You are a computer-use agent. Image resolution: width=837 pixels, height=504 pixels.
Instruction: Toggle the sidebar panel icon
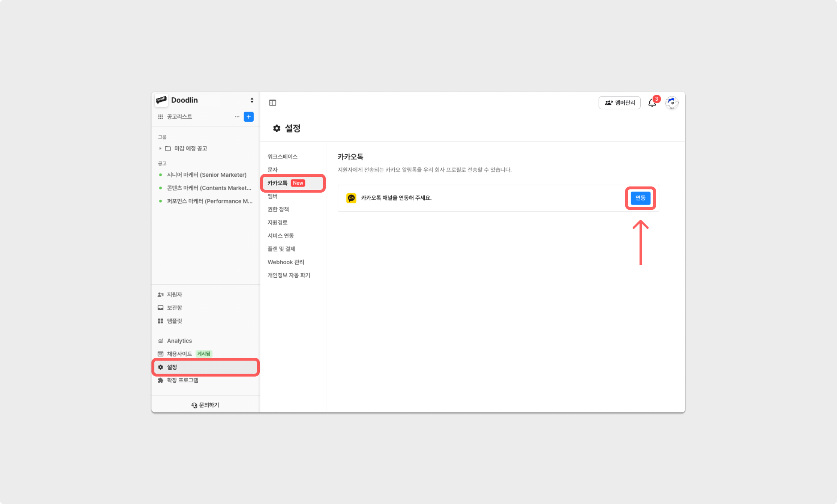pyautogui.click(x=272, y=103)
